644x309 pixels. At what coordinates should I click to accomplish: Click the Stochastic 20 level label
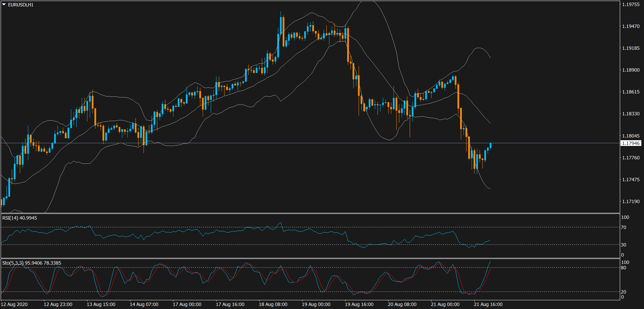(x=623, y=292)
